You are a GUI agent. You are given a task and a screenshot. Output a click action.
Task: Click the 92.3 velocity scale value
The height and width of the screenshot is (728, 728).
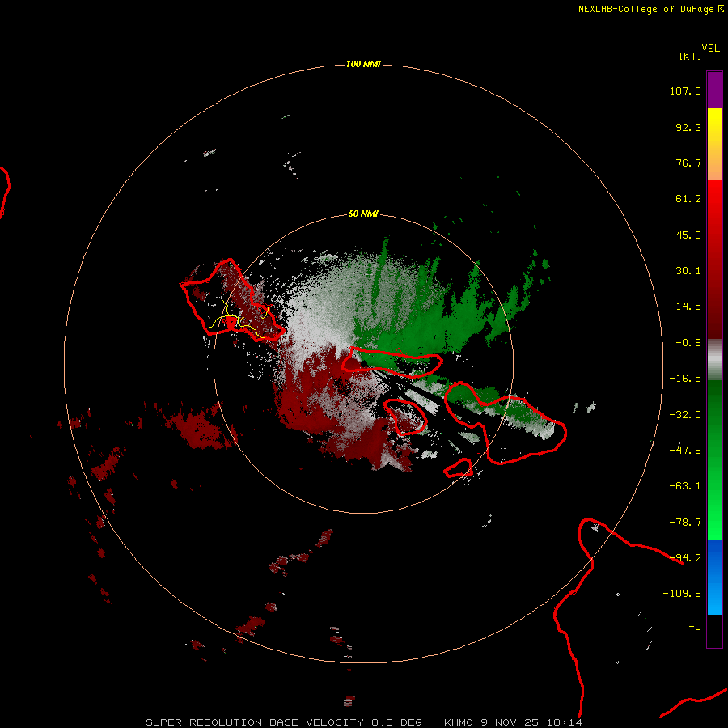coord(688,127)
